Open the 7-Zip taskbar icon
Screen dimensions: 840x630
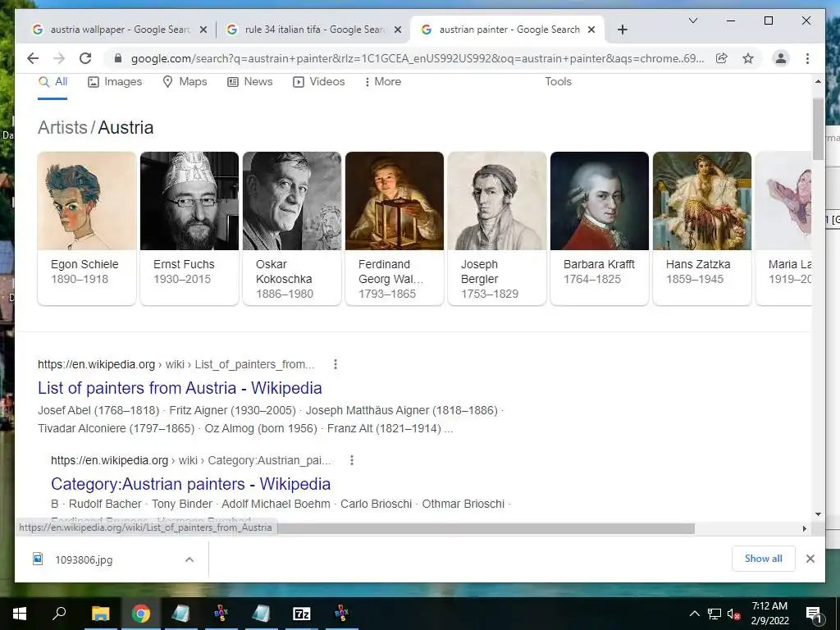(x=302, y=614)
